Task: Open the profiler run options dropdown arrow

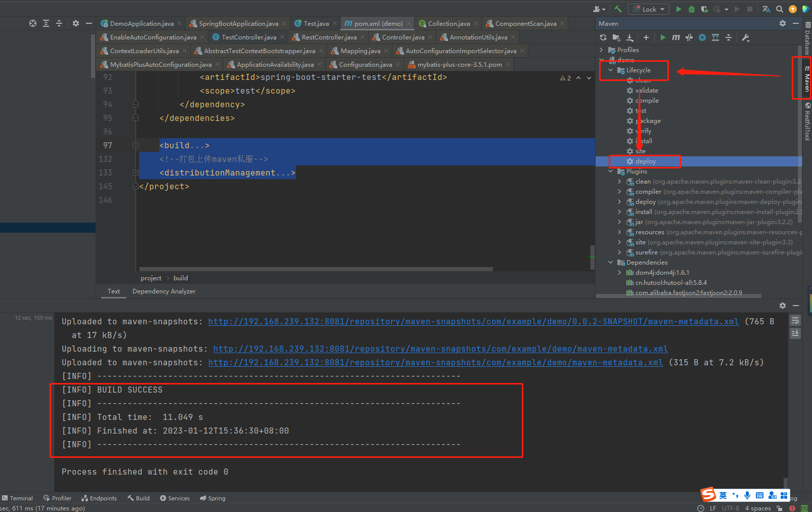Action: [727, 9]
